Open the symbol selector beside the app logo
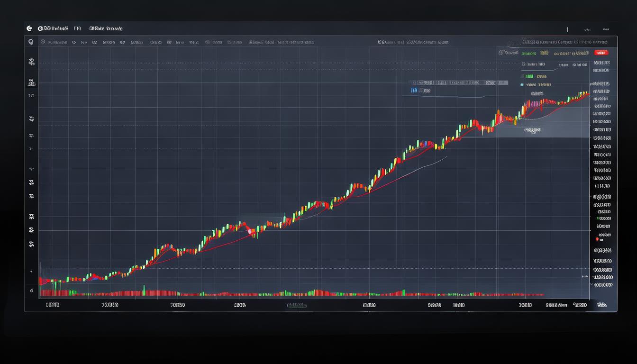 tap(53, 28)
